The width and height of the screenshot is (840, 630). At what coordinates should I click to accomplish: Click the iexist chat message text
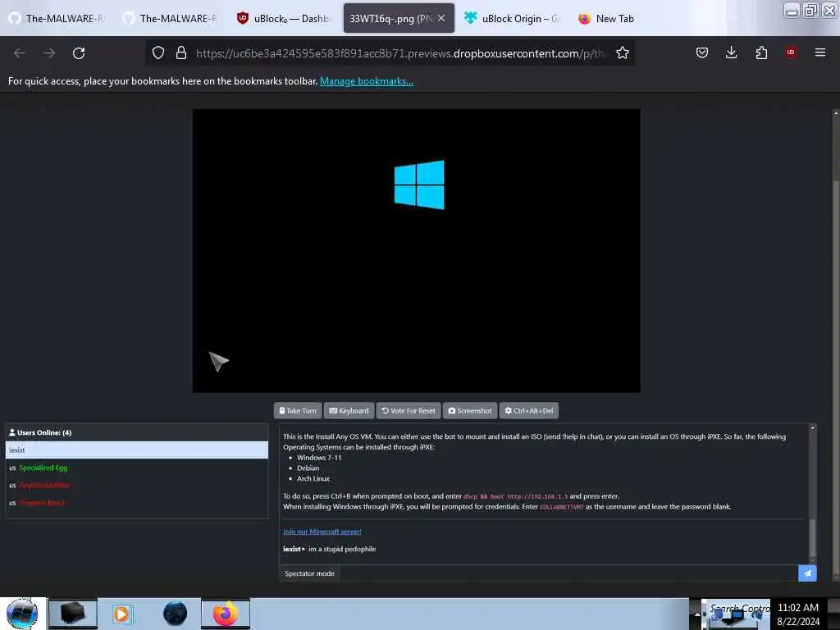(x=342, y=549)
